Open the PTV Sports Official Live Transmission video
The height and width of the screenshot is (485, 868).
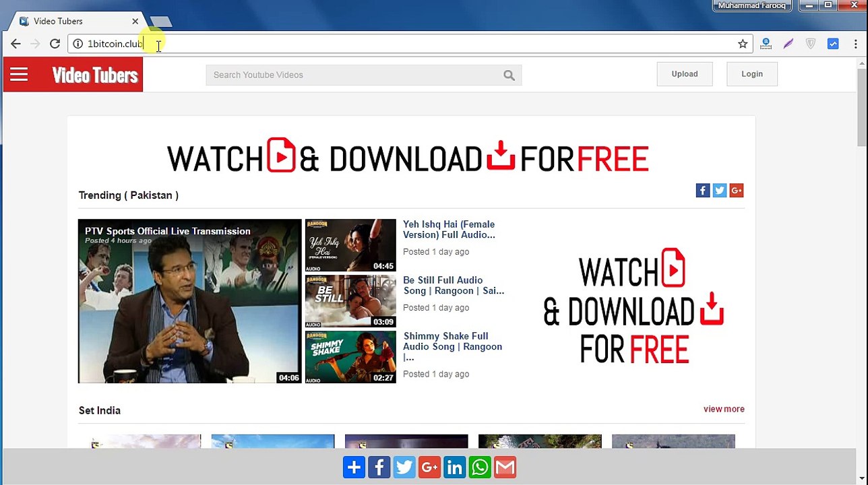190,301
